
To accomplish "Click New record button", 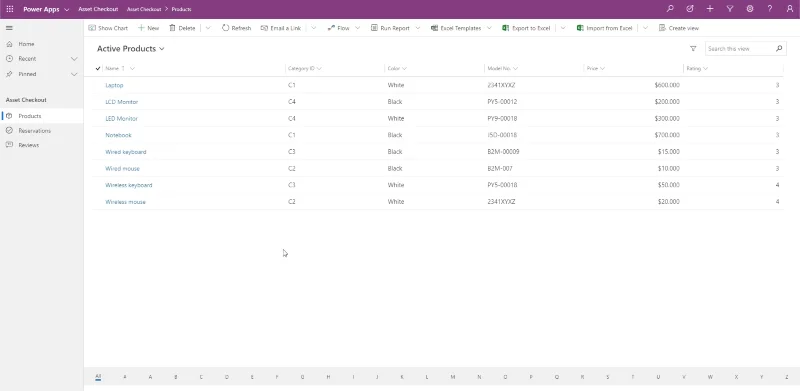I will 148,28.
